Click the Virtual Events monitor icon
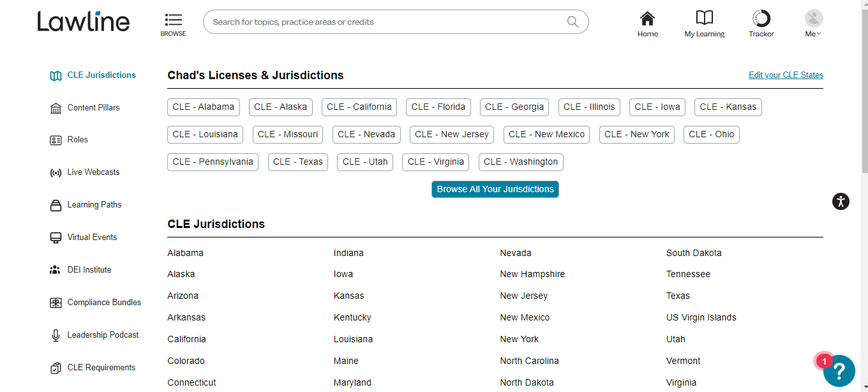 (x=56, y=237)
